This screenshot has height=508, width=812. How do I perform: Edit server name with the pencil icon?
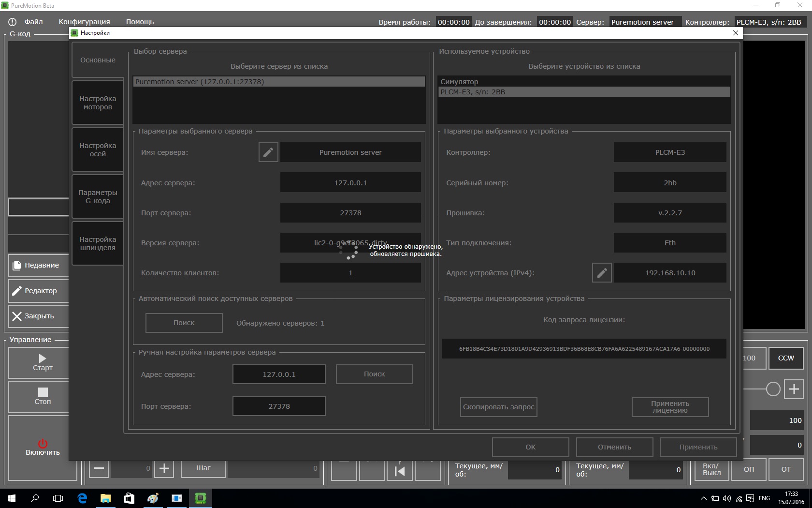coord(268,152)
